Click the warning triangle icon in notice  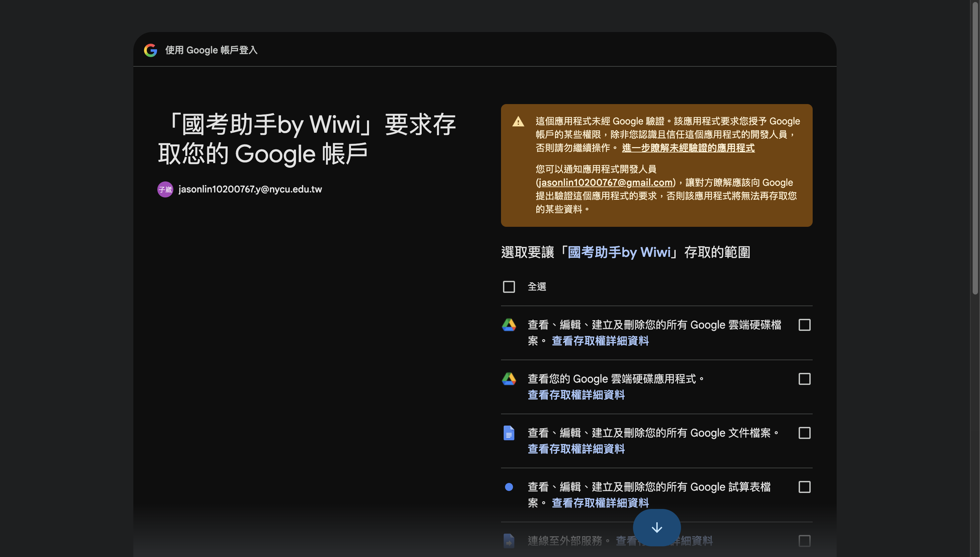[x=518, y=122]
